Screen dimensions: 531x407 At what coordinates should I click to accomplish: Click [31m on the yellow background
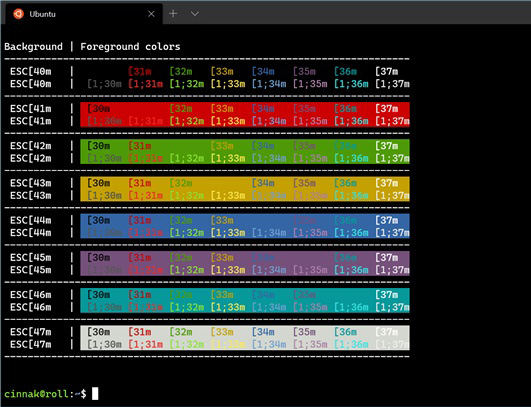(x=140, y=184)
